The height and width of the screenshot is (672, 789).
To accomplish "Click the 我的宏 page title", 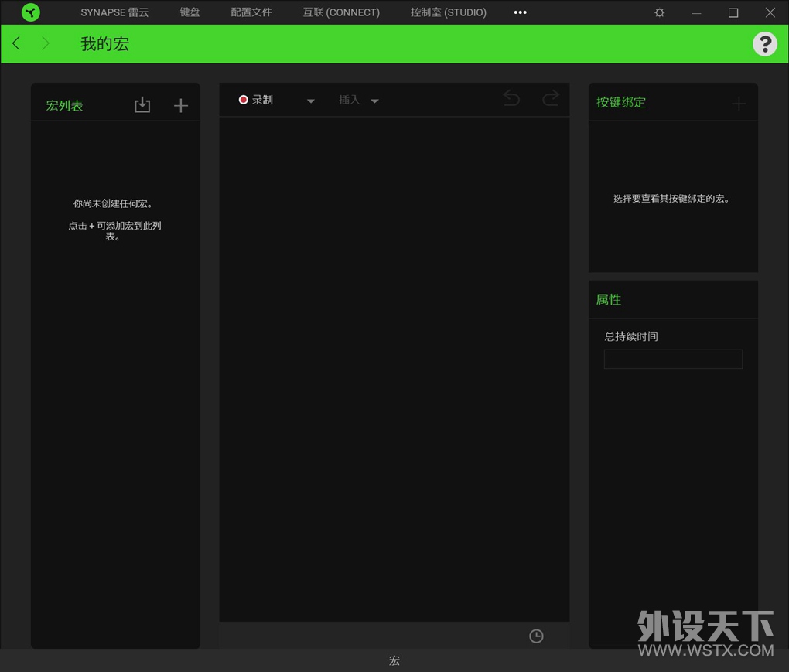I will tap(104, 44).
